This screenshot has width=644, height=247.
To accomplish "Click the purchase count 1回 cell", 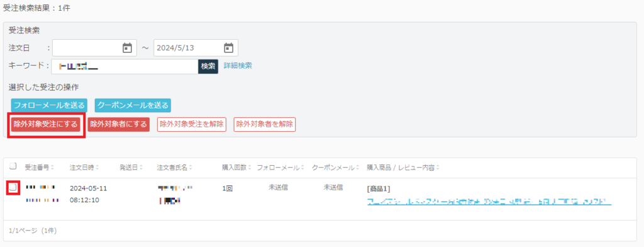I will 228,188.
